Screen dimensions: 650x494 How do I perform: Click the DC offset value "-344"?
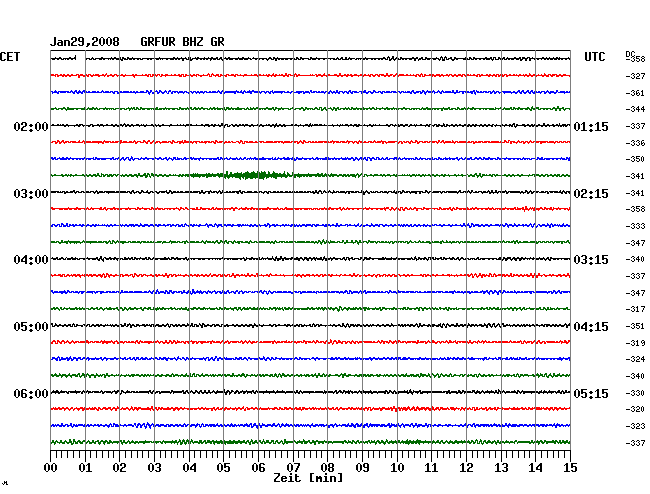click(x=635, y=109)
